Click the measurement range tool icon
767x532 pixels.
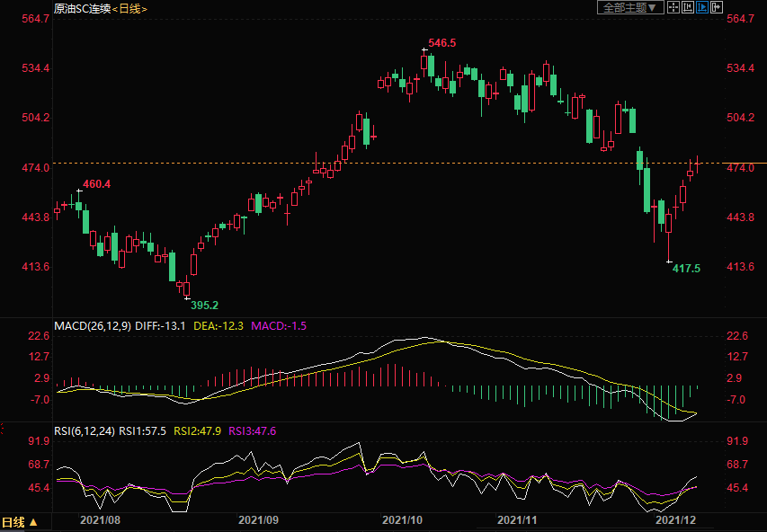click(688, 7)
